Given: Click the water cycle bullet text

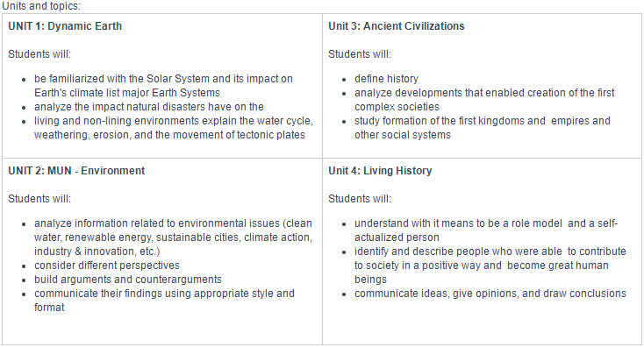Looking at the screenshot, I should click(174, 128).
